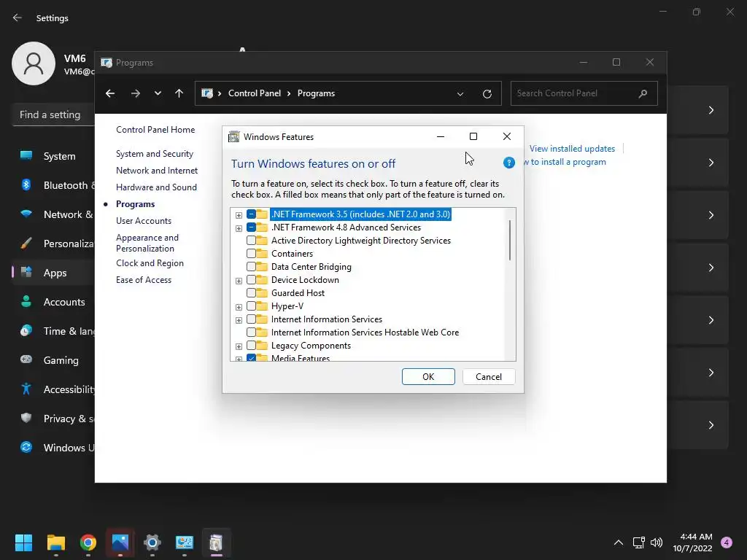Open File Explorer from taskbar

tap(55, 542)
